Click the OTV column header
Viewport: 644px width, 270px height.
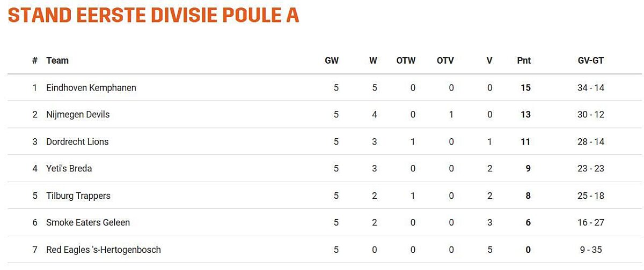pos(445,61)
